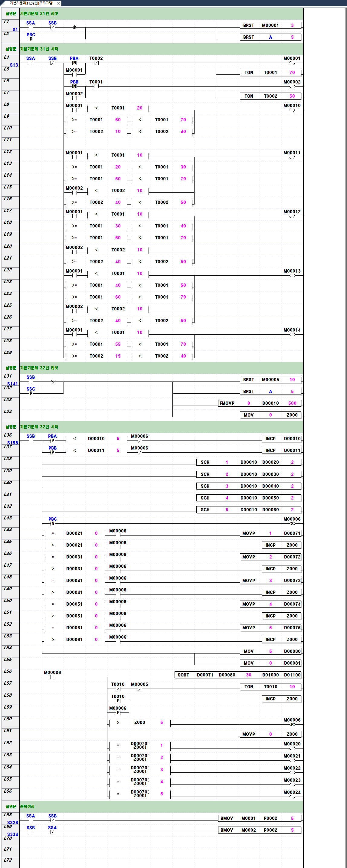The width and height of the screenshot is (347, 868).
Task: Click the TON T0001 70 timer instruction
Action: click(x=270, y=72)
